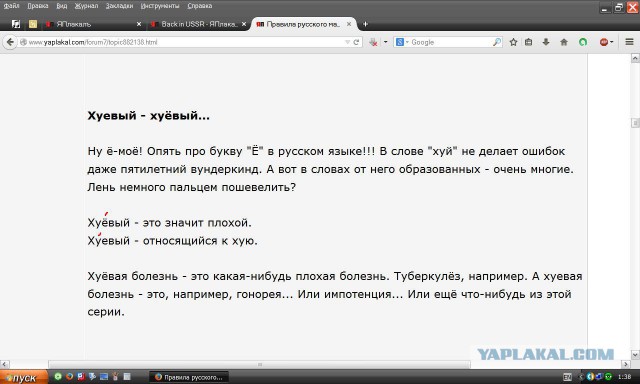Open the Firefox hamburger menu
The image size is (640, 384).
pos(629,42)
